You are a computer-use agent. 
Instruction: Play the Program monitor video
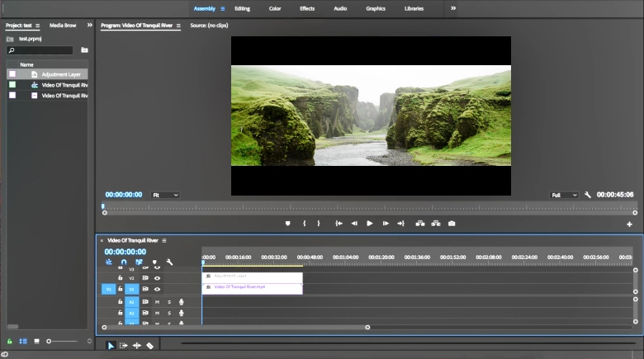coord(370,224)
